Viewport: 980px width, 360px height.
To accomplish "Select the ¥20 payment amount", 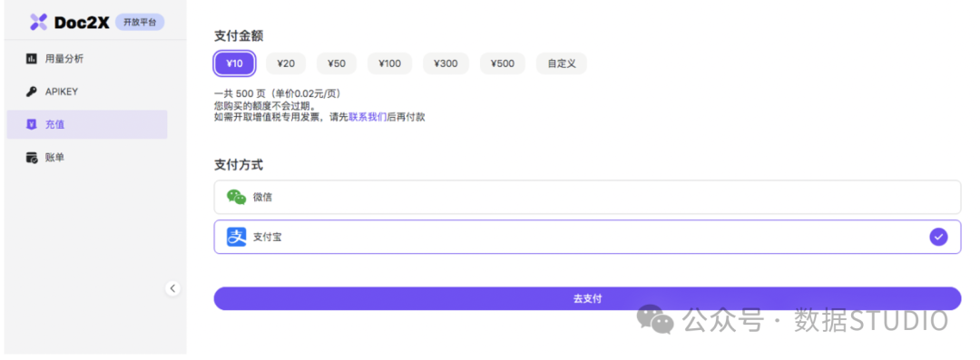I will click(286, 63).
